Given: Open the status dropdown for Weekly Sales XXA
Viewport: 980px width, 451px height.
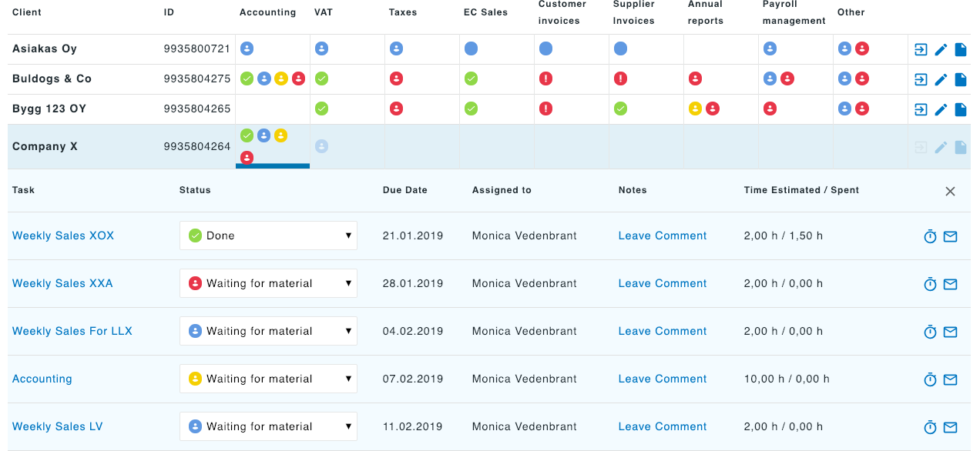Looking at the screenshot, I should 268,283.
